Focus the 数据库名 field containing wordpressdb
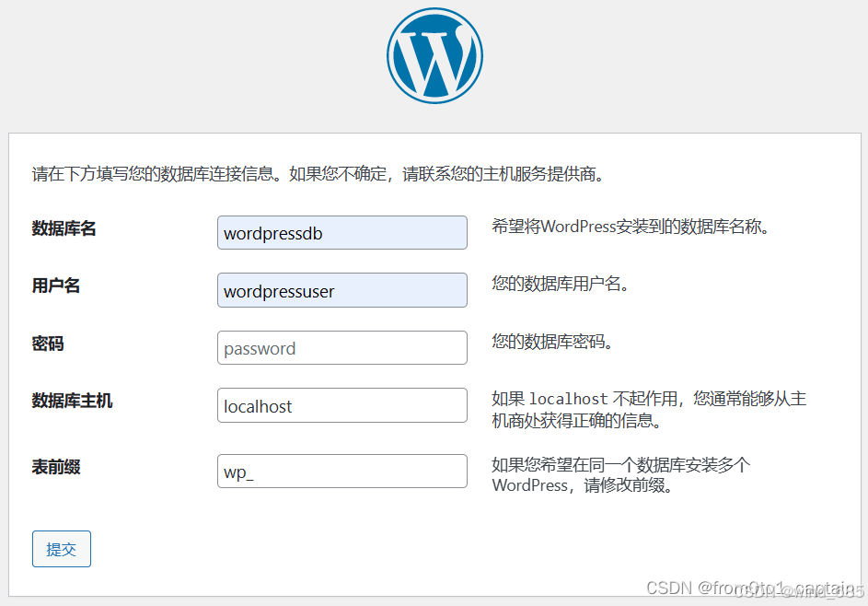This screenshot has height=606, width=868. pos(342,233)
